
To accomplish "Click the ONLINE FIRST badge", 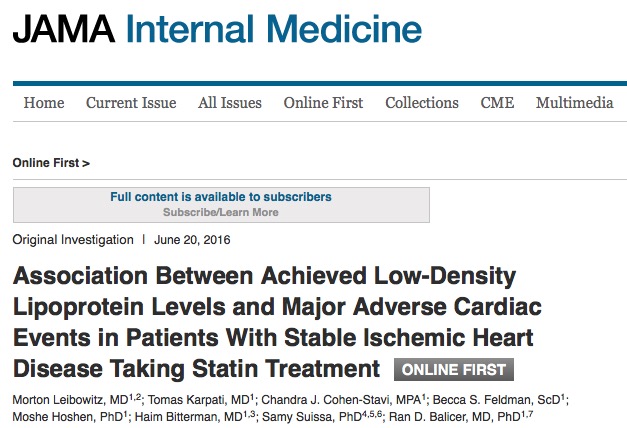I will 454,370.
